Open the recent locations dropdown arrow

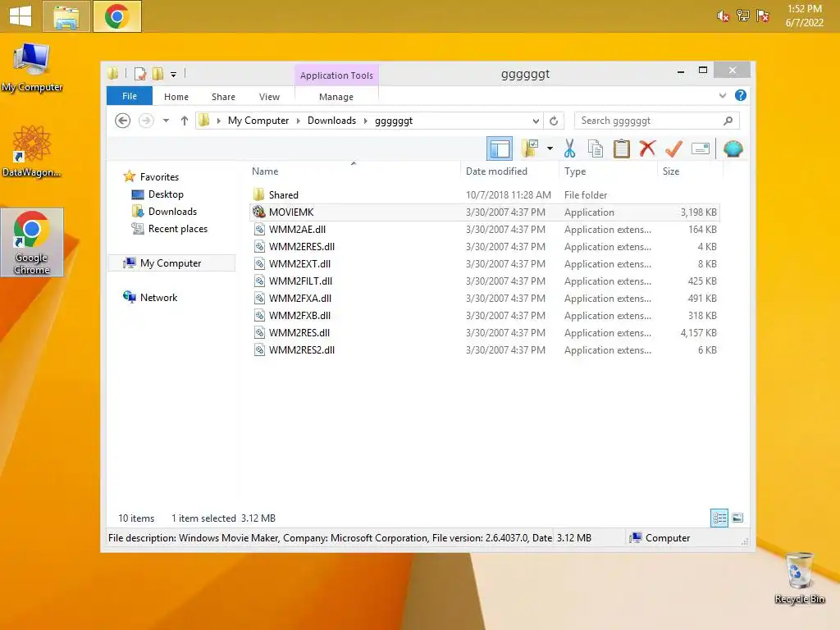[166, 121]
